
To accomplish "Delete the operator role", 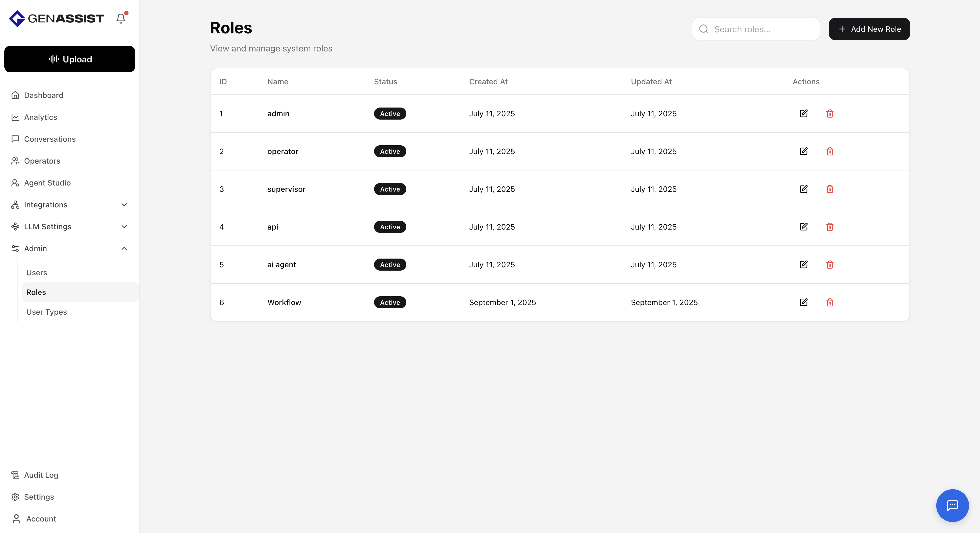I will (x=830, y=151).
